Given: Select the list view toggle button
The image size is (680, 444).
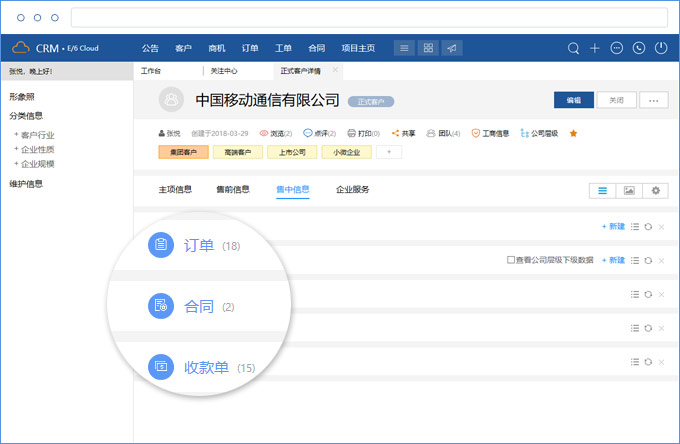Looking at the screenshot, I should 602,190.
